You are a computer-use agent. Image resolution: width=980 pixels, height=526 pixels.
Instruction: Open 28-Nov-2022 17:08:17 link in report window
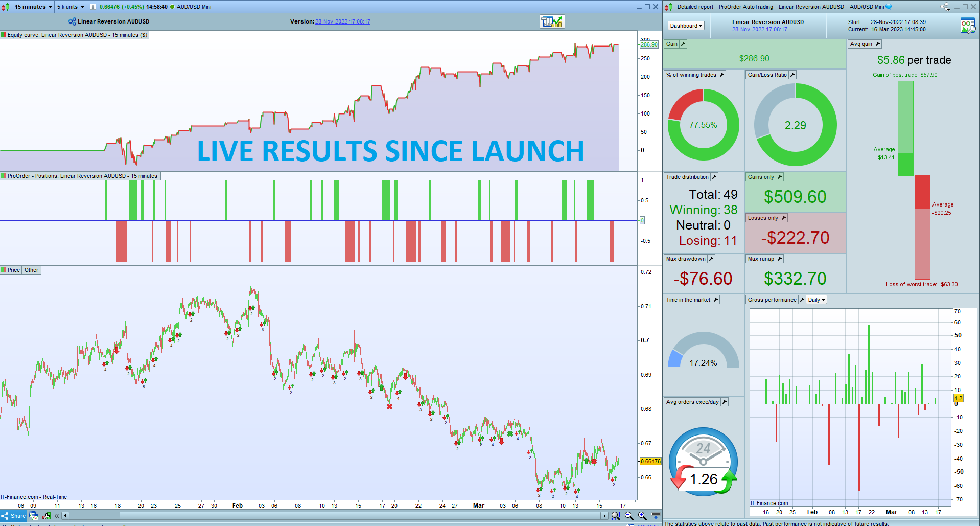[760, 29]
